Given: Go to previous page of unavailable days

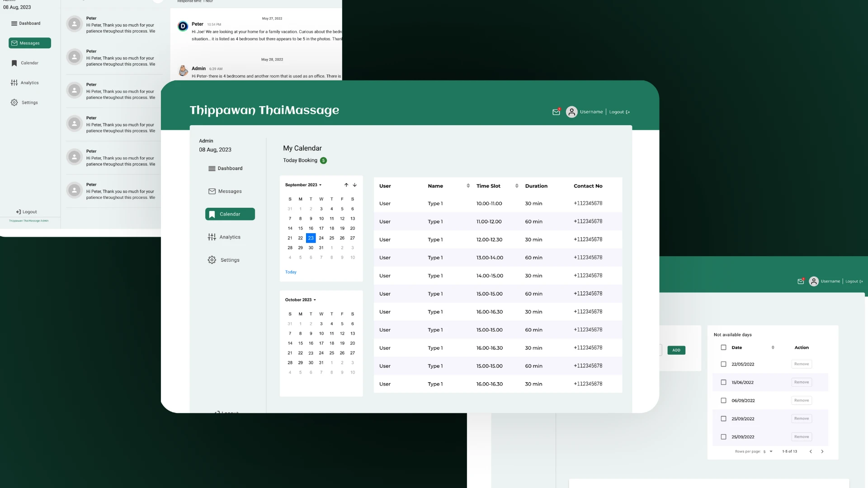Looking at the screenshot, I should [811, 451].
